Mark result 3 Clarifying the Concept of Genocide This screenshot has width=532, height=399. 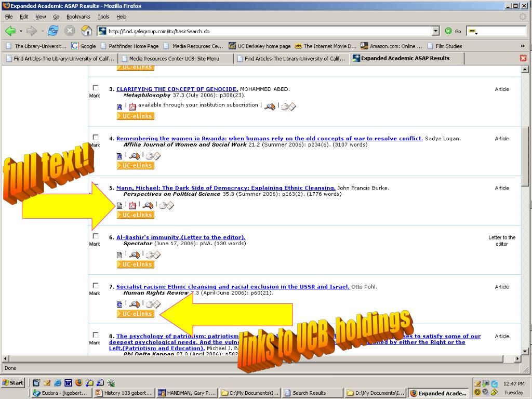96,88
